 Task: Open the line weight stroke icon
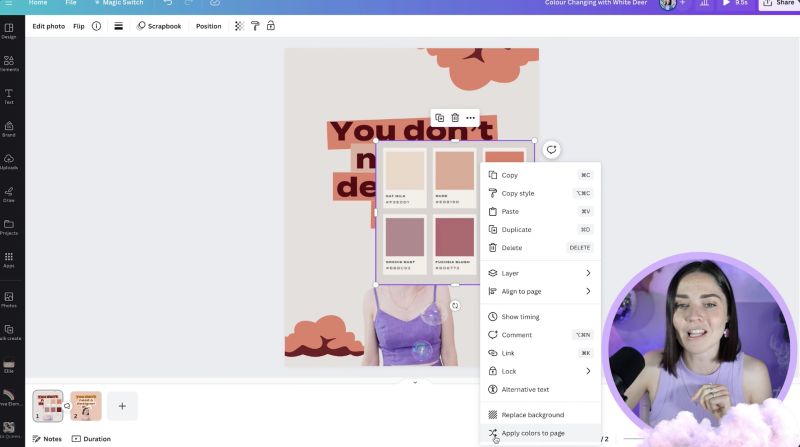pyautogui.click(x=118, y=26)
